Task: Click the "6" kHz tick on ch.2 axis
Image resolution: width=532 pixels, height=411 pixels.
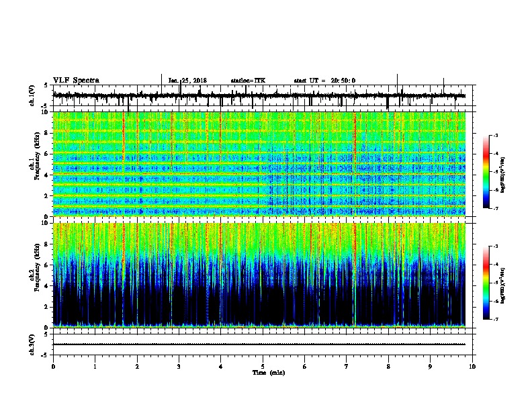Action: (x=47, y=265)
